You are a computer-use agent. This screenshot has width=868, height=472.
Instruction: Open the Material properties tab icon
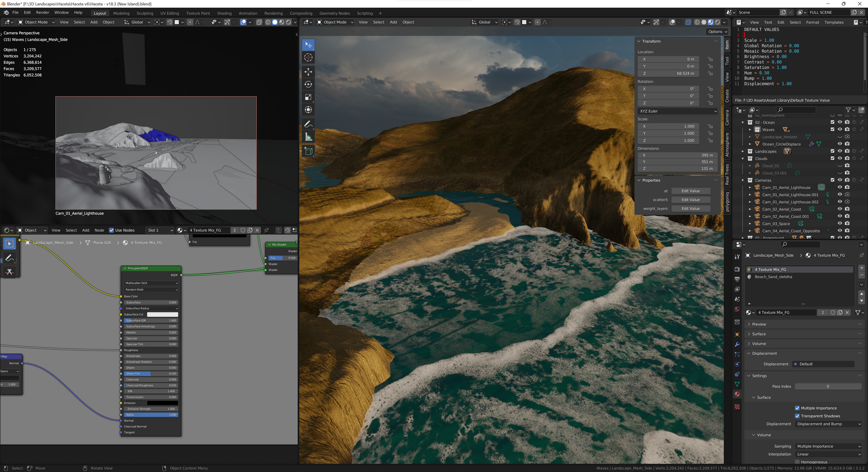[x=737, y=394]
